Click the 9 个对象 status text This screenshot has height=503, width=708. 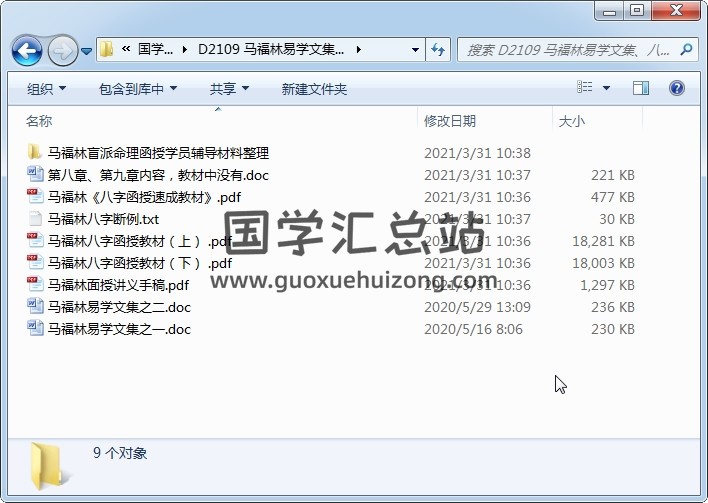click(x=120, y=453)
